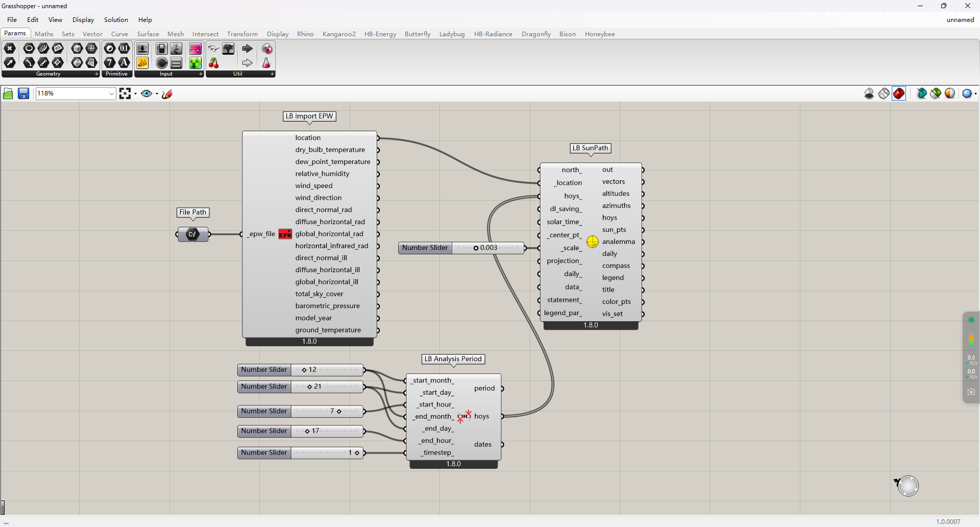The image size is (980, 527).
Task: Select the Integer primitive icon labeled 7
Action: (110, 63)
